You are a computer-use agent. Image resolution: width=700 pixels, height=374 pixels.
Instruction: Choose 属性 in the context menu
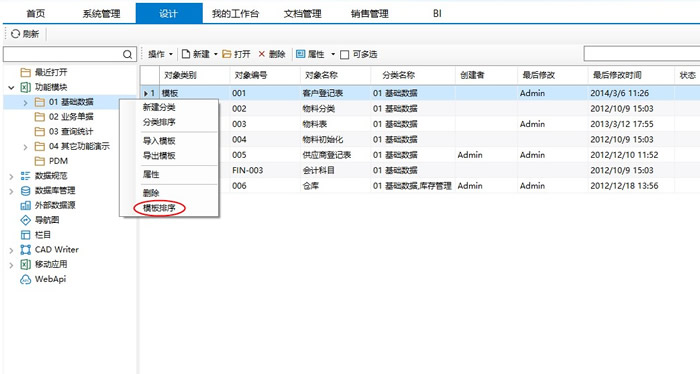coord(151,174)
